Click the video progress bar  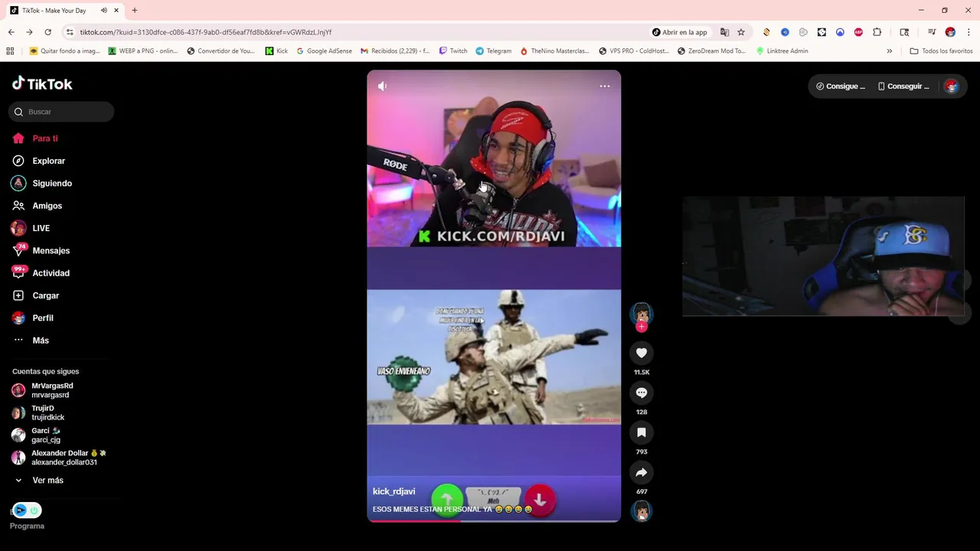(x=494, y=521)
